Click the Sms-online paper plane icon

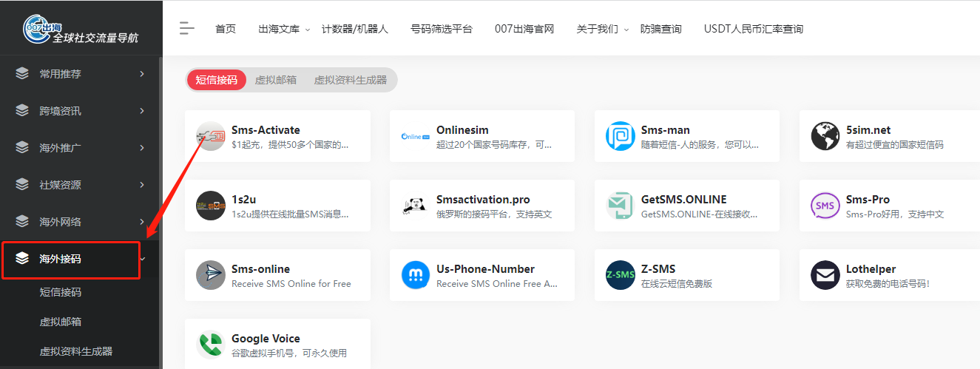[x=211, y=275]
